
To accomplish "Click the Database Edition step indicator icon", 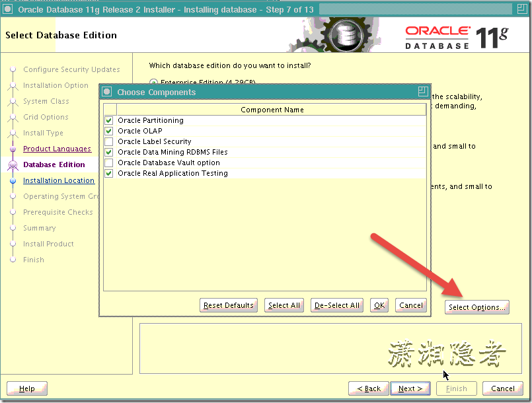I will pos(12,165).
